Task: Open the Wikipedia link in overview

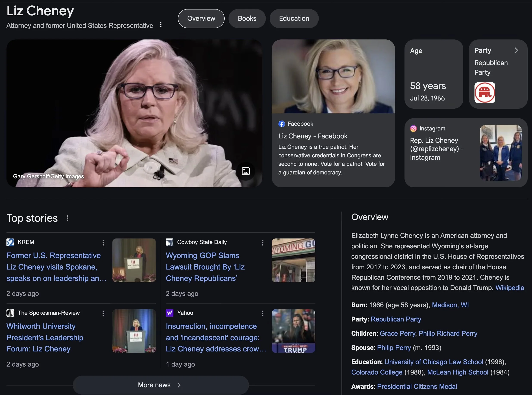Action: click(510, 288)
